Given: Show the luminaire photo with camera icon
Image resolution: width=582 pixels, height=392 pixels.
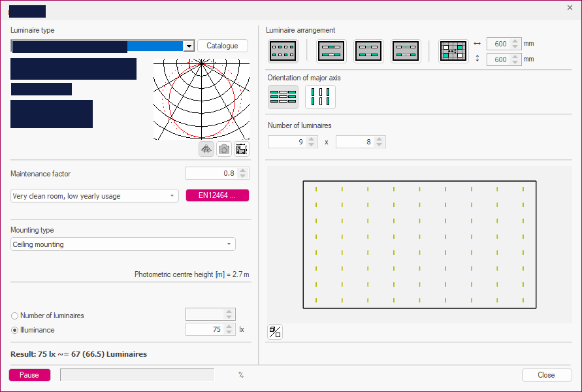Looking at the screenshot, I should click(224, 149).
